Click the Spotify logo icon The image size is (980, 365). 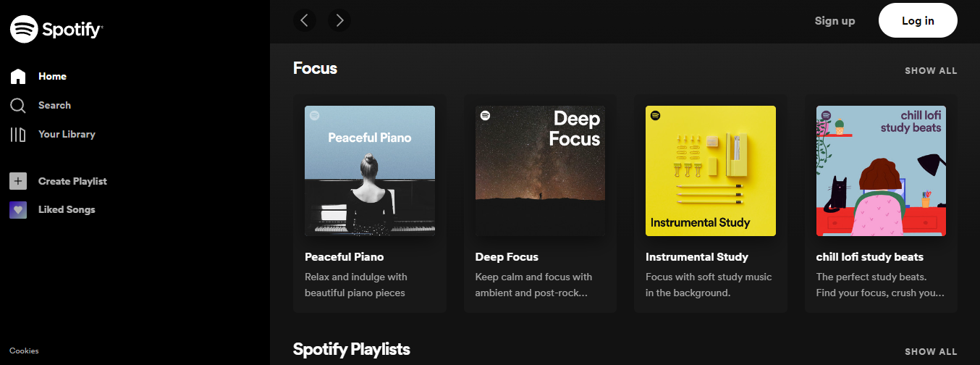coord(24,29)
